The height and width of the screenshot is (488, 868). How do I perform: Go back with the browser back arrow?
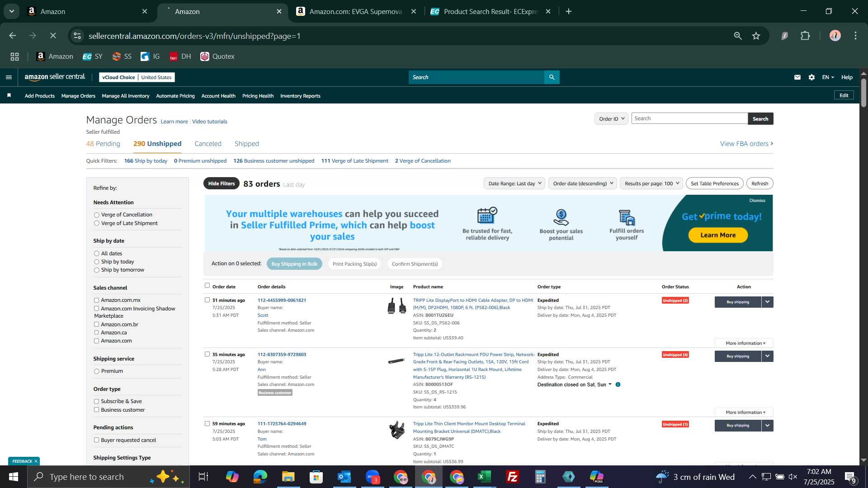click(x=13, y=36)
